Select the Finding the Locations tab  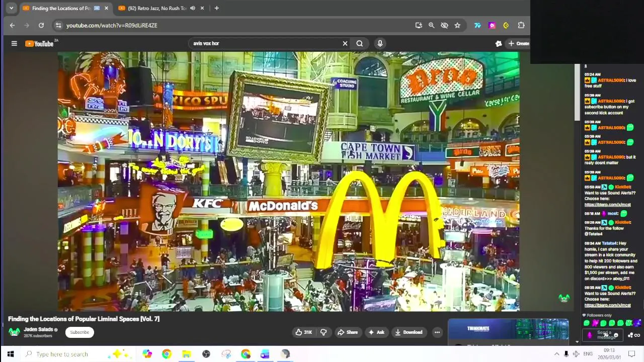click(x=60, y=8)
